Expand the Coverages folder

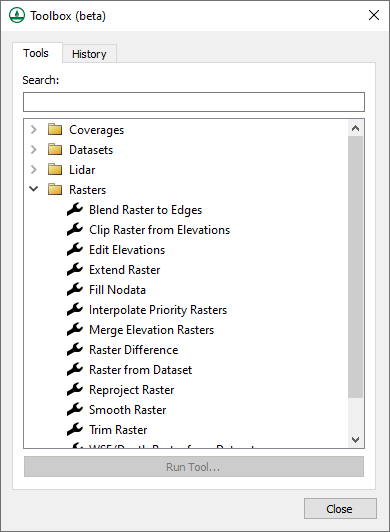[x=34, y=129]
